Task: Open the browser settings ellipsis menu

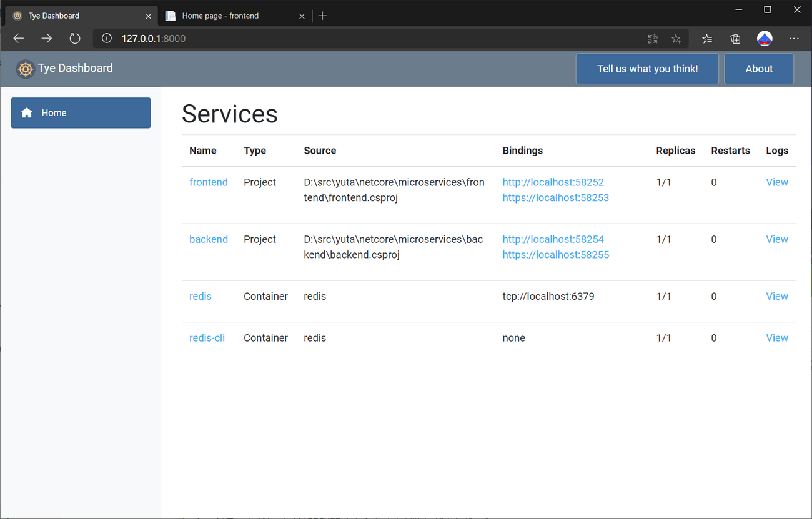Action: (x=794, y=39)
